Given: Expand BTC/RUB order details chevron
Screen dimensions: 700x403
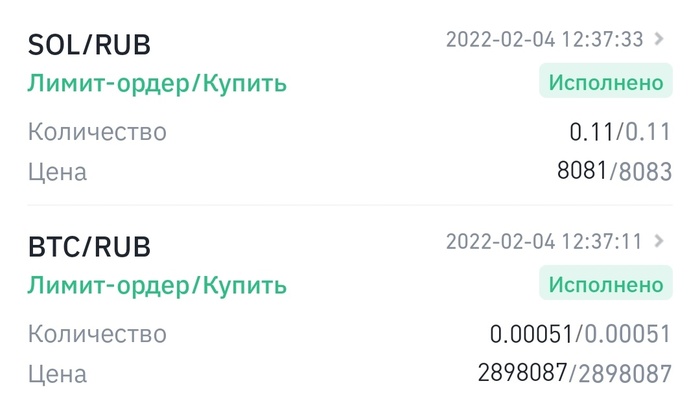Looking at the screenshot, I should 659,242.
